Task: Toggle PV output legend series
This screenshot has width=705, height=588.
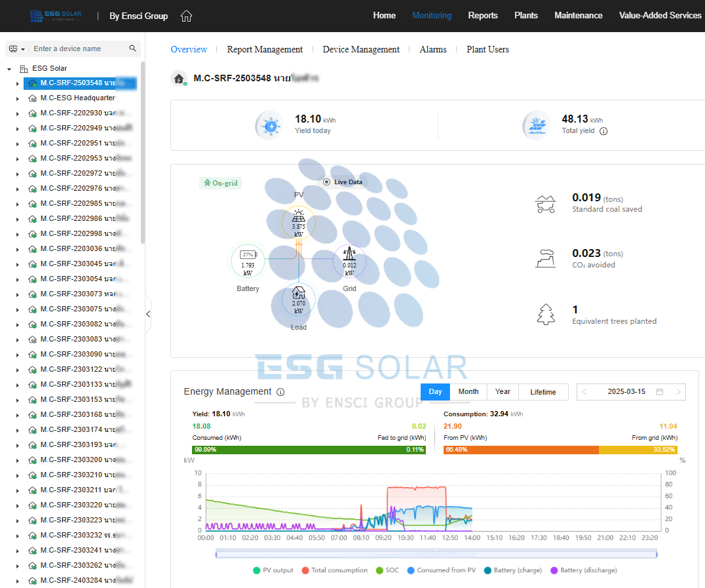Action: click(x=273, y=570)
